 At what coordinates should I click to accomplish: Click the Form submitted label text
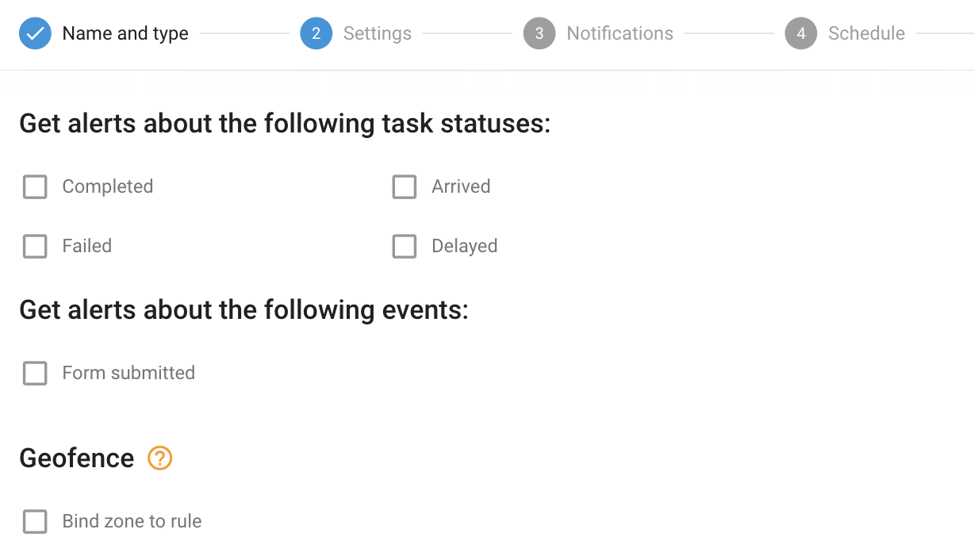(x=128, y=373)
